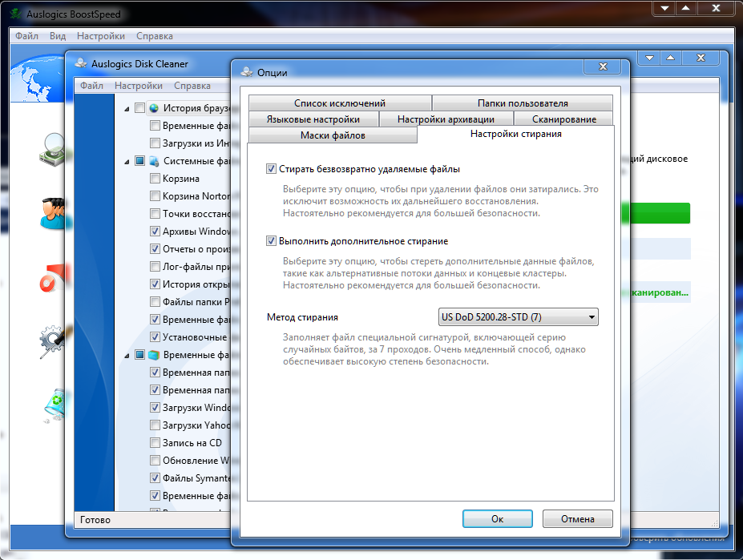Select the Настройки стирания tab
The width and height of the screenshot is (743, 560).
tap(515, 134)
